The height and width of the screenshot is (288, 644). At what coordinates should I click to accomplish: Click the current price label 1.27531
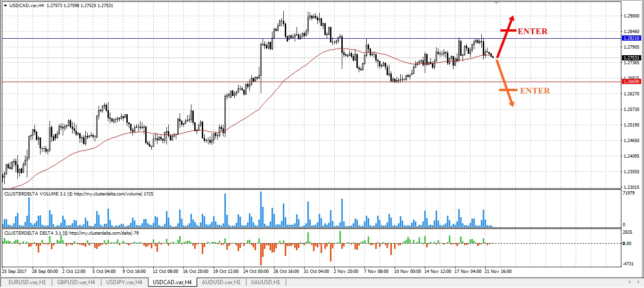coord(631,58)
